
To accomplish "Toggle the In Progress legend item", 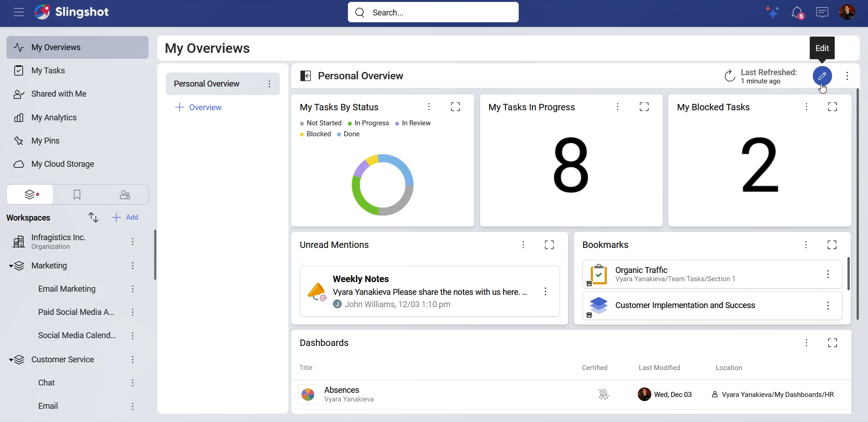I will [368, 123].
